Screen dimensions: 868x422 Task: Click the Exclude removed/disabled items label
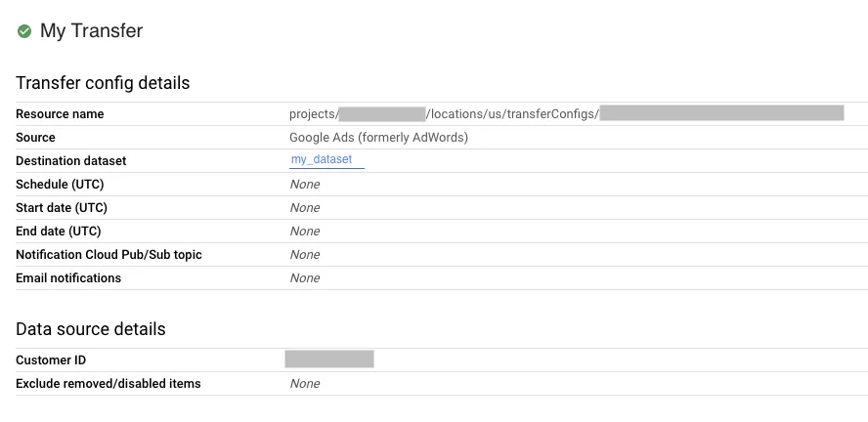(108, 384)
